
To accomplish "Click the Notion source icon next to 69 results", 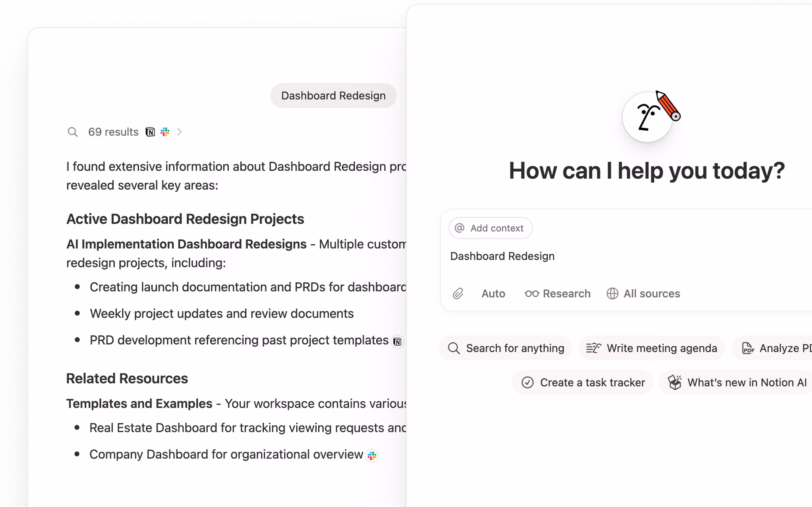I will click(150, 132).
